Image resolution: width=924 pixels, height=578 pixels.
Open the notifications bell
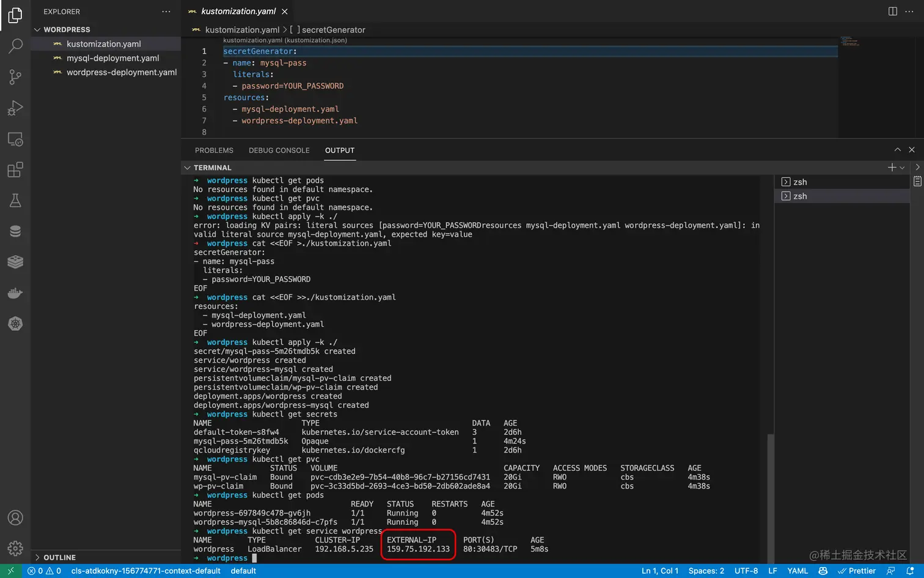click(x=910, y=571)
